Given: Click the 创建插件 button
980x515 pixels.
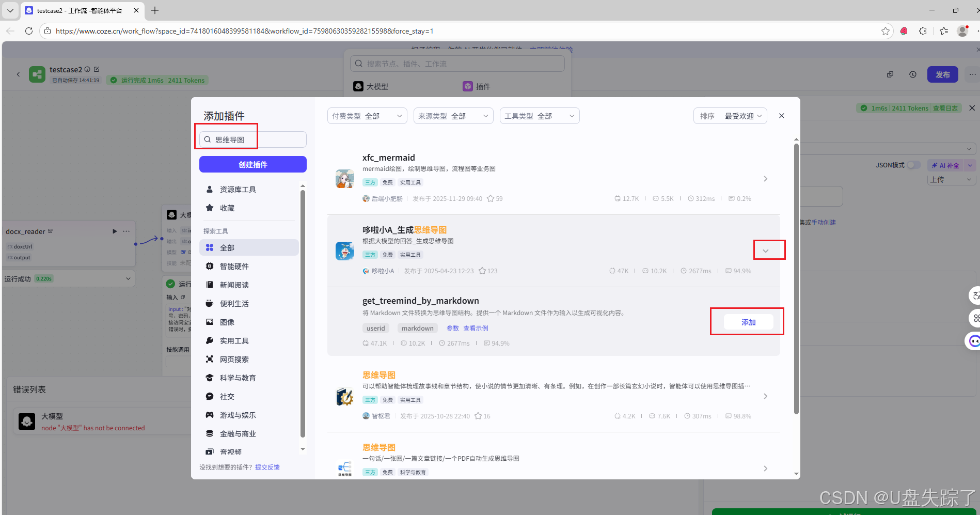Looking at the screenshot, I should (x=253, y=164).
